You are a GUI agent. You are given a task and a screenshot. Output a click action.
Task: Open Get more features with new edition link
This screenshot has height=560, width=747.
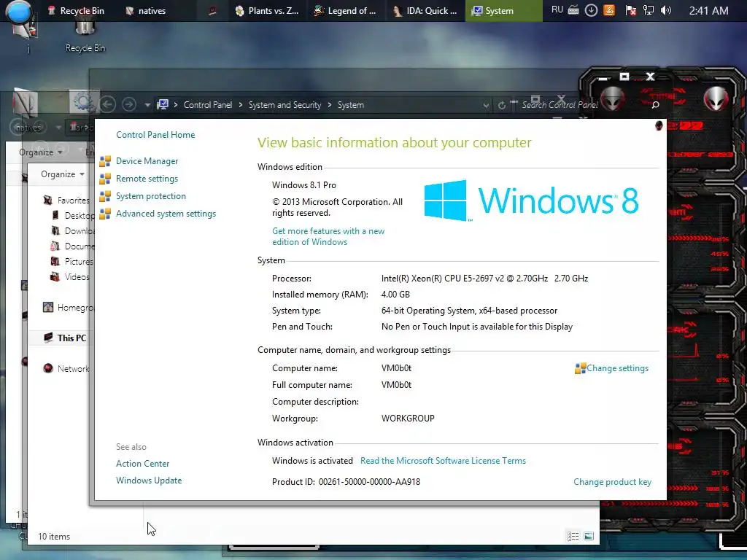(x=328, y=236)
